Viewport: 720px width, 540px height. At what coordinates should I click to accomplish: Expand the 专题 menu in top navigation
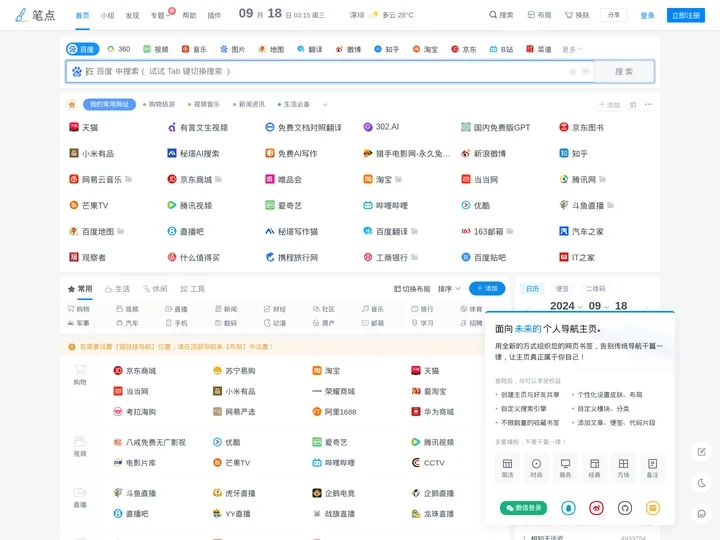160,15
